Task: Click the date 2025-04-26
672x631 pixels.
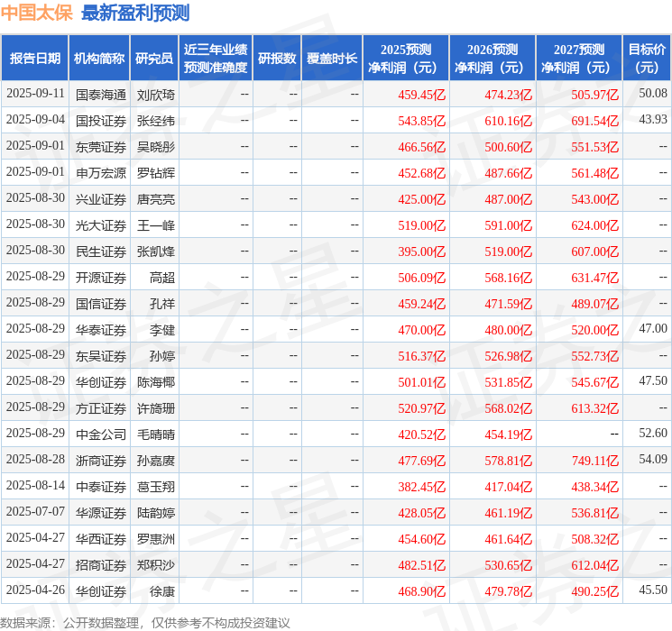Action: click(35, 590)
